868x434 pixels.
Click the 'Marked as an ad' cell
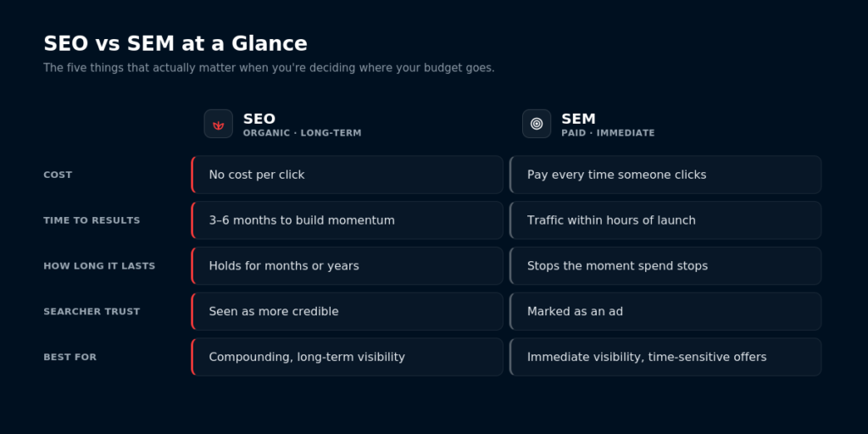[x=665, y=312]
